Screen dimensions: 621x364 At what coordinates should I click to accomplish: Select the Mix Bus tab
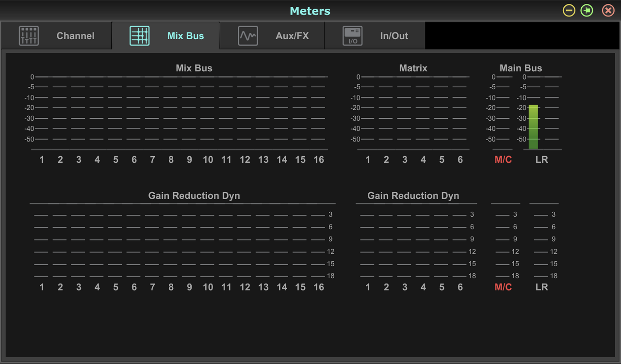[x=166, y=35]
